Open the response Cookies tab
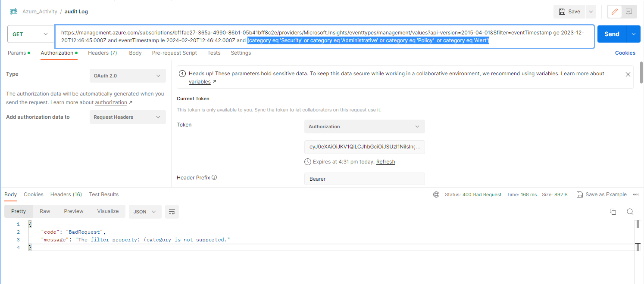This screenshot has height=284, width=644. coord(34,194)
